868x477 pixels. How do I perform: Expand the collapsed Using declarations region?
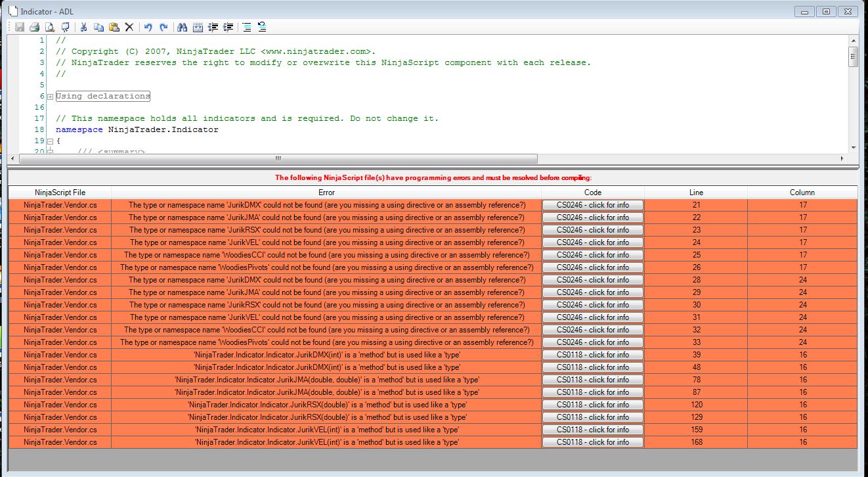pos(50,97)
